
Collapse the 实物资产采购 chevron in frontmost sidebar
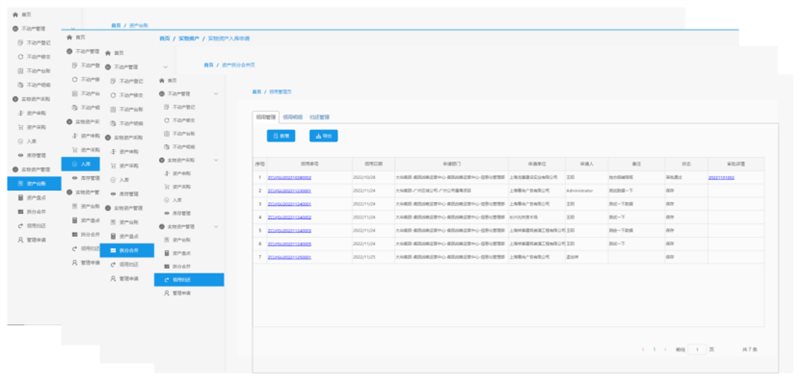pyautogui.click(x=216, y=160)
